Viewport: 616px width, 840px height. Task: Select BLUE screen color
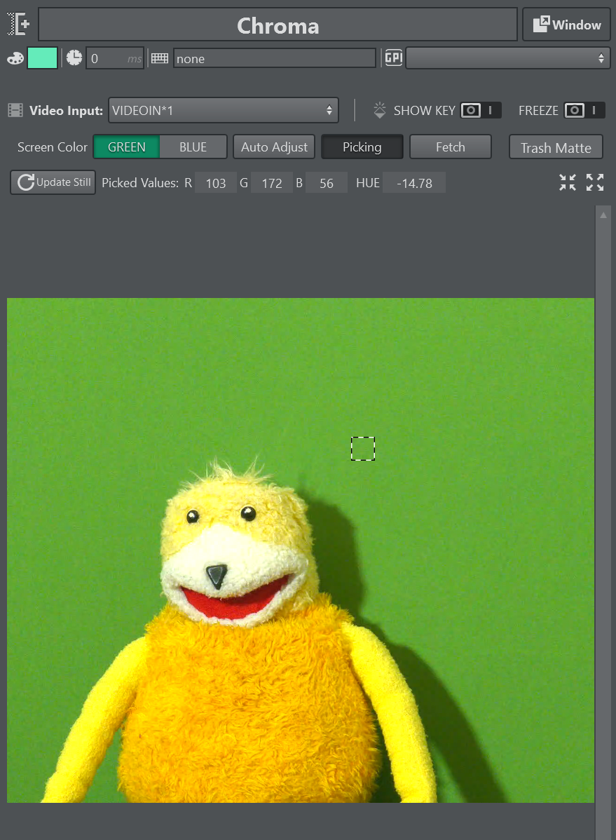point(193,147)
